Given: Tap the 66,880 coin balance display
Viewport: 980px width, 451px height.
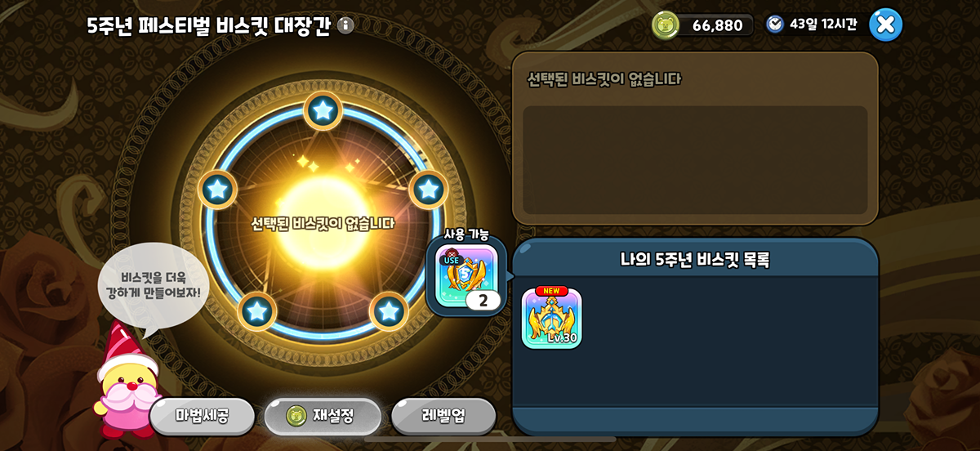Looking at the screenshot, I should coord(702,25).
